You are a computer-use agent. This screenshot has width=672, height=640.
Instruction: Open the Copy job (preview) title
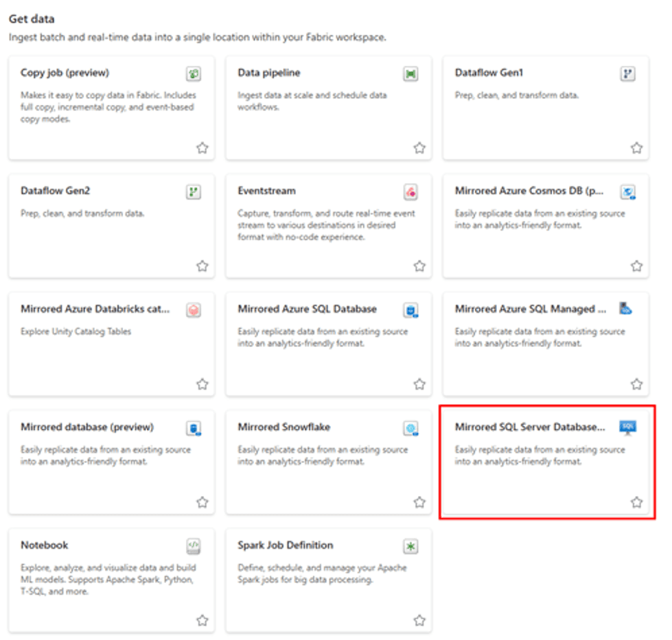(x=65, y=73)
